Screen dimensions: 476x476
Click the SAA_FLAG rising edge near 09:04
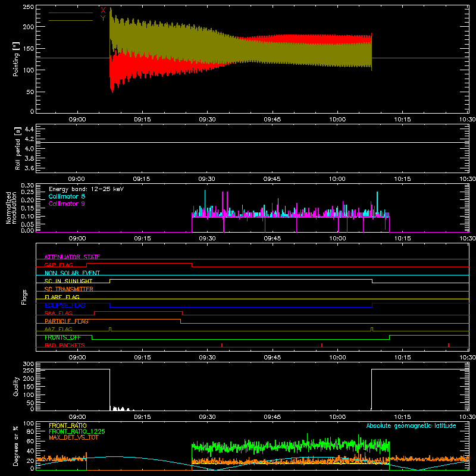click(95, 314)
